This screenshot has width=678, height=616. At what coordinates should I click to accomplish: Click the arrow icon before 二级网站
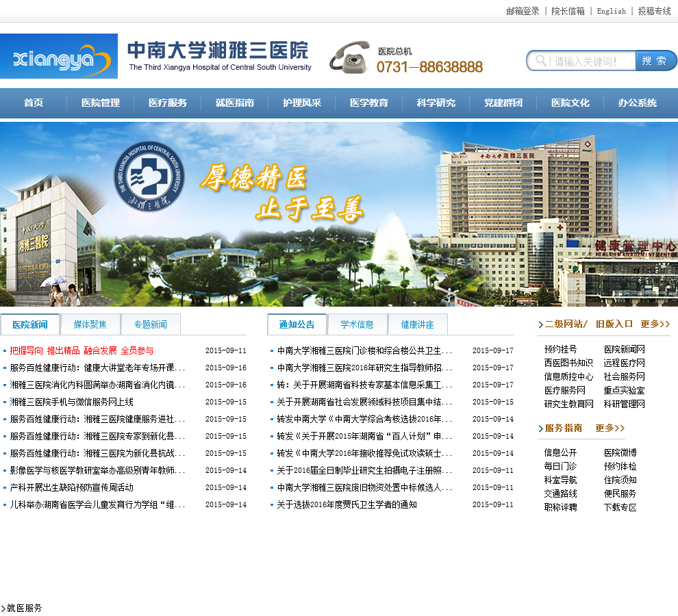pyautogui.click(x=540, y=324)
